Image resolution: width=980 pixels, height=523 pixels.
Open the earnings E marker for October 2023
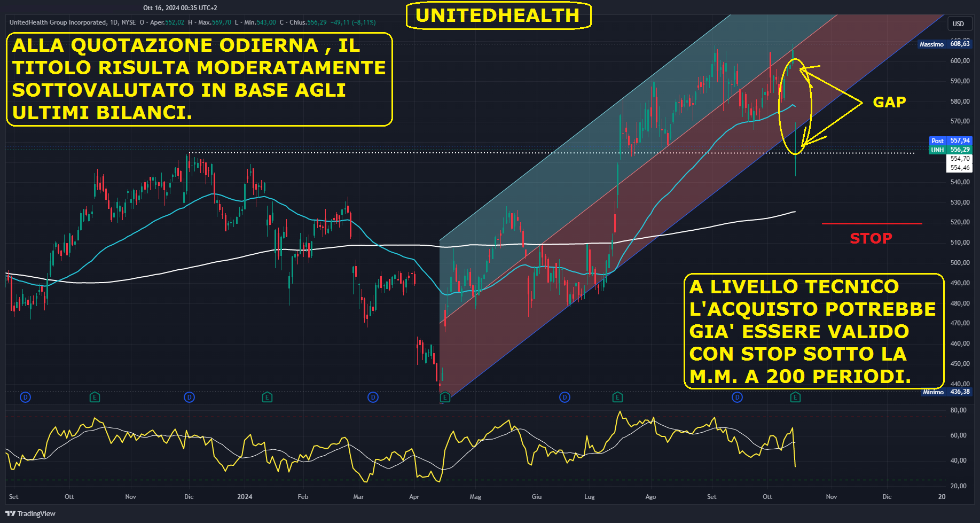[95, 397]
